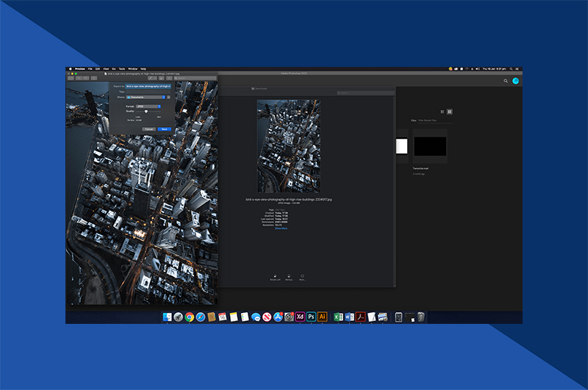The height and width of the screenshot is (390, 588).
Task: Open Adobe Acrobat from the Dock
Action: 360,317
